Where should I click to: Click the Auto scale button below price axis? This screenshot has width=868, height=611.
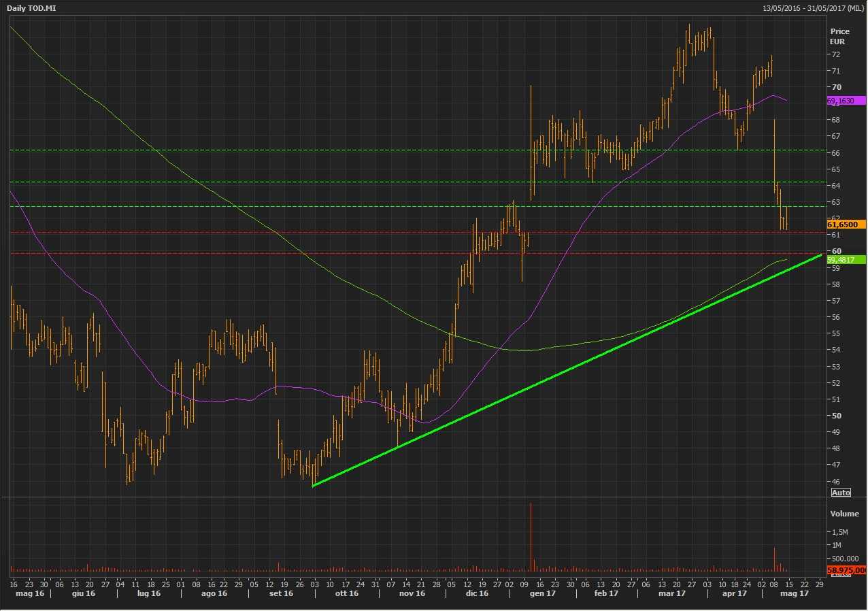(x=841, y=493)
